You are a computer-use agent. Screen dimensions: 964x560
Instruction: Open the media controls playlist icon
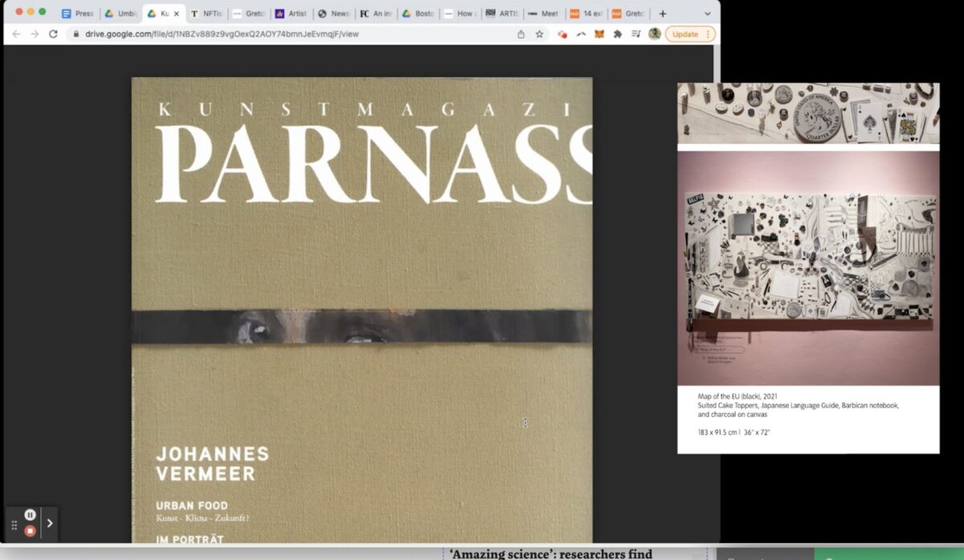[x=636, y=34]
